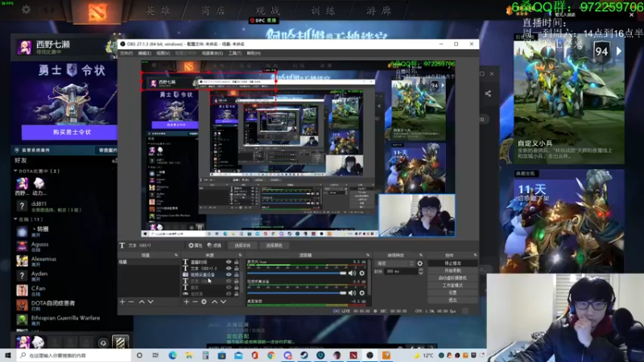
Task: Select webcam preview in OBS canvas
Action: click(x=417, y=216)
